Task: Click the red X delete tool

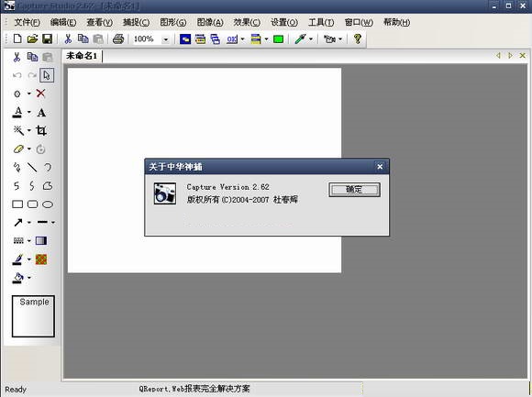Action: coord(40,94)
